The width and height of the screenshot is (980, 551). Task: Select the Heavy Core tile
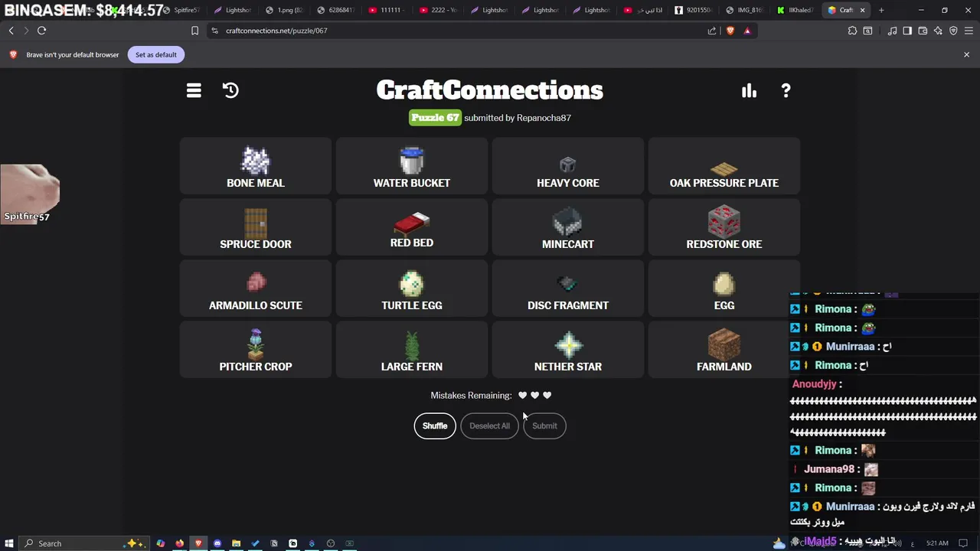[x=568, y=166]
